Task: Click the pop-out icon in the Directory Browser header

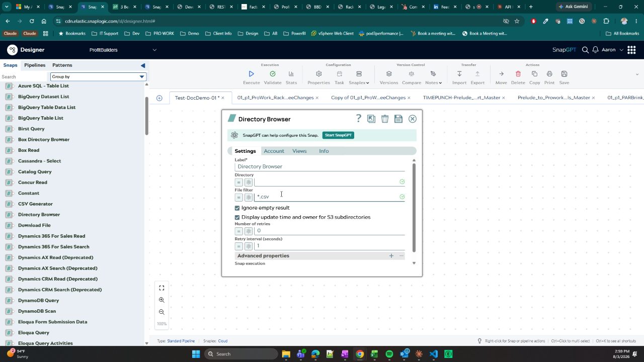Action: coord(371,119)
